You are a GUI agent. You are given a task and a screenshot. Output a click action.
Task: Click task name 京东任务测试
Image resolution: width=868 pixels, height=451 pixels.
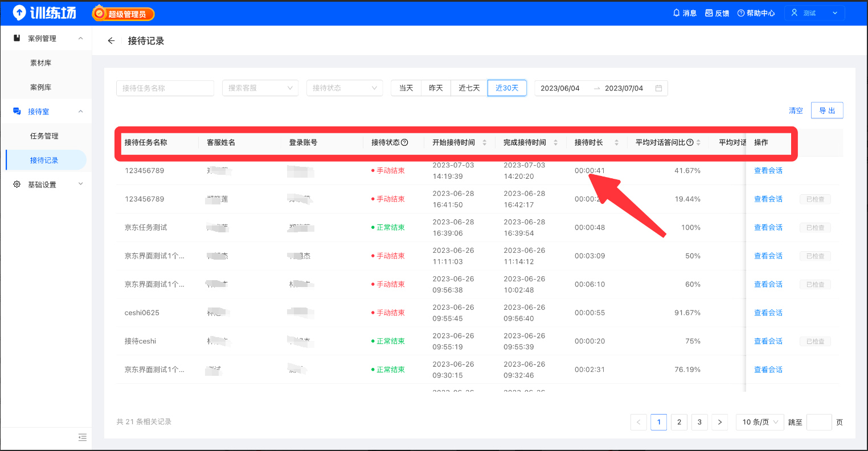(146, 228)
